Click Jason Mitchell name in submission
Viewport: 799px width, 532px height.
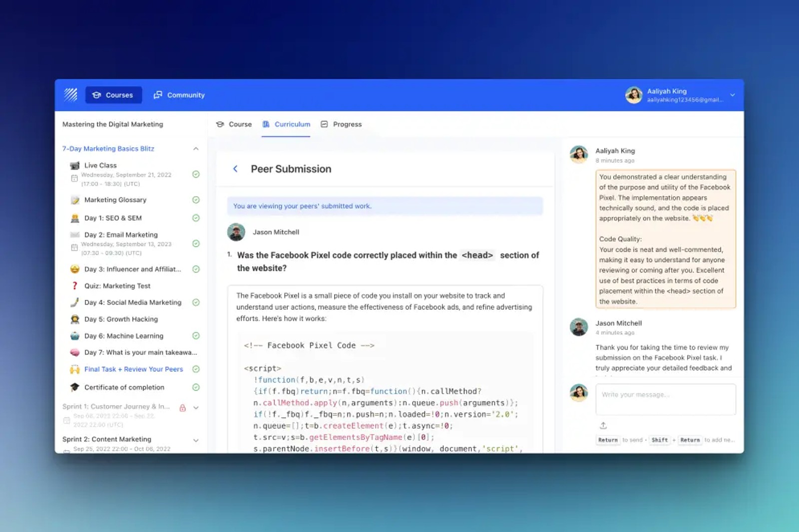(x=276, y=232)
